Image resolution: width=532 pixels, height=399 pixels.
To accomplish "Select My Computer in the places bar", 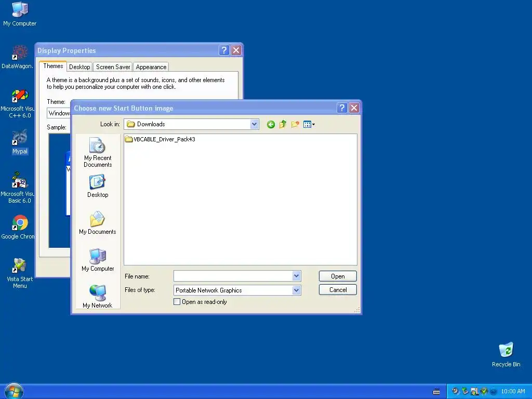I will 98,260.
